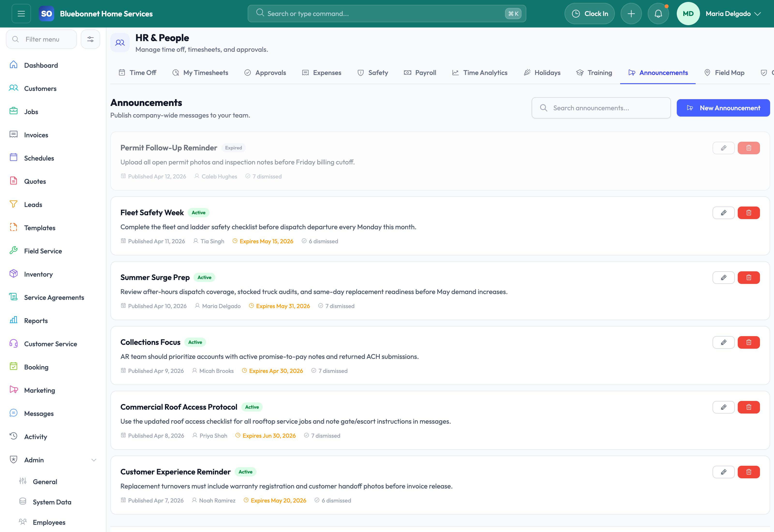Screen dimensions: 774x532
Task: Click the MD user avatar
Action: tap(688, 14)
